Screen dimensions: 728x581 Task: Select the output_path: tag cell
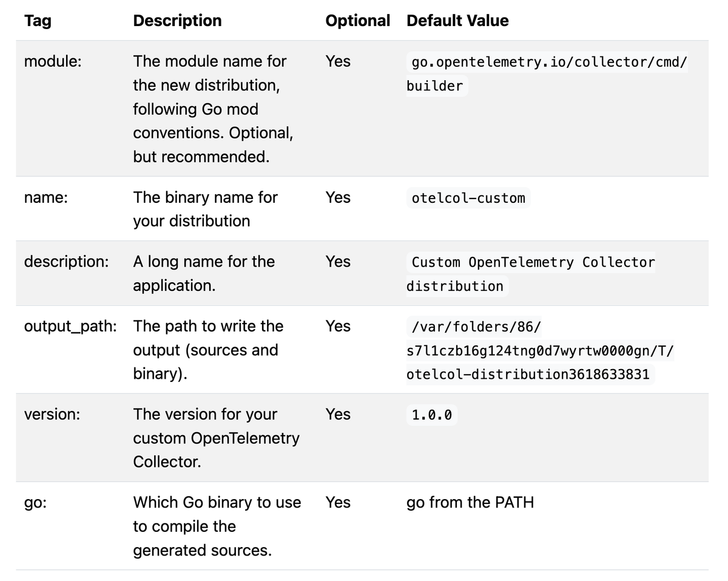click(70, 326)
